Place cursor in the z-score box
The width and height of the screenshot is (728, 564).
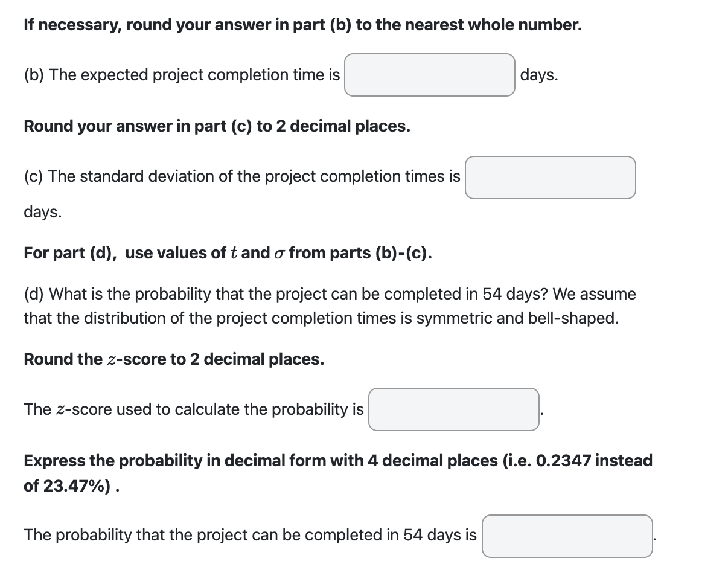pyautogui.click(x=454, y=409)
